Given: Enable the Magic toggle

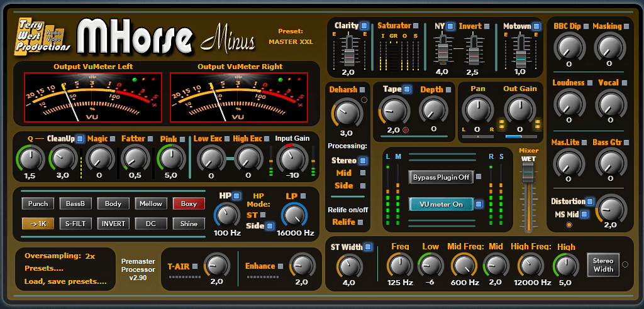Looking at the screenshot, I should (113, 139).
